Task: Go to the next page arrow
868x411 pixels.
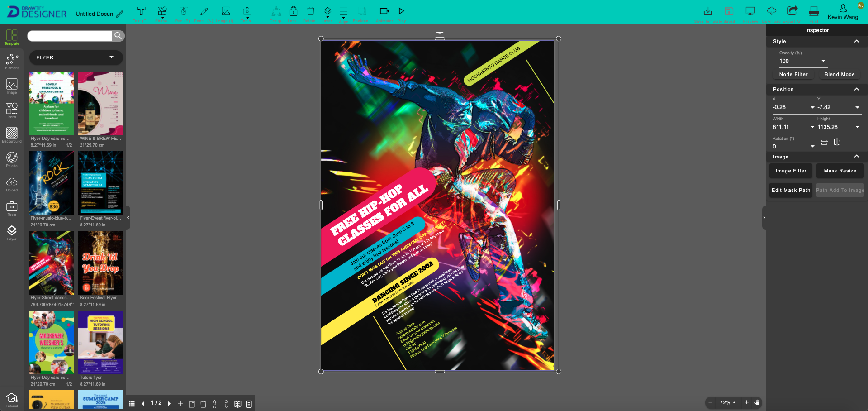Action: pyautogui.click(x=169, y=404)
